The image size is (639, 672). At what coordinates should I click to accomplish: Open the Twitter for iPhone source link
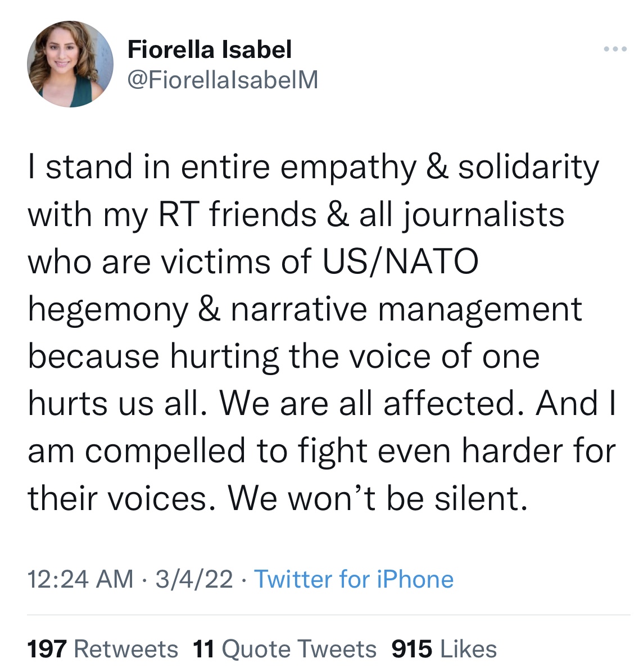click(354, 579)
